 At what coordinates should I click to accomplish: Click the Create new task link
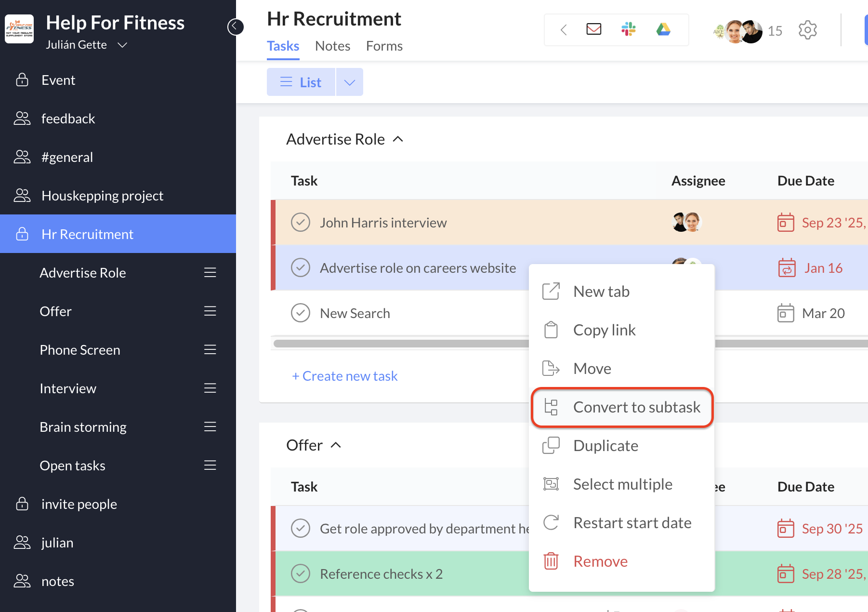pyautogui.click(x=345, y=376)
